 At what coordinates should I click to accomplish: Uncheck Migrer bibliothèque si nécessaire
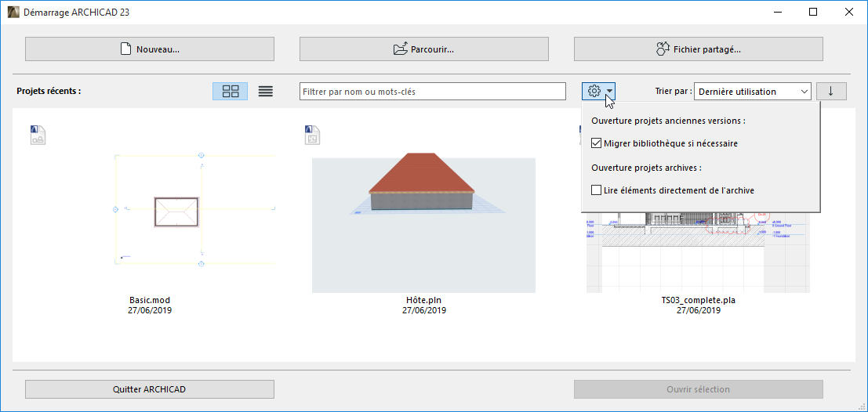pyautogui.click(x=596, y=143)
